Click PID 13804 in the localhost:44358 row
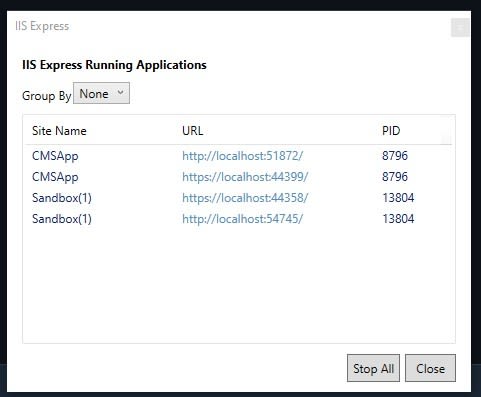Viewport: 481px width, 397px height. coord(398,198)
